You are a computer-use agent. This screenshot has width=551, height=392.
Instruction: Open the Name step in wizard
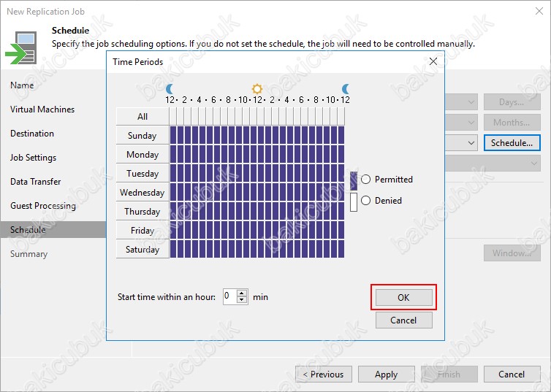click(22, 85)
